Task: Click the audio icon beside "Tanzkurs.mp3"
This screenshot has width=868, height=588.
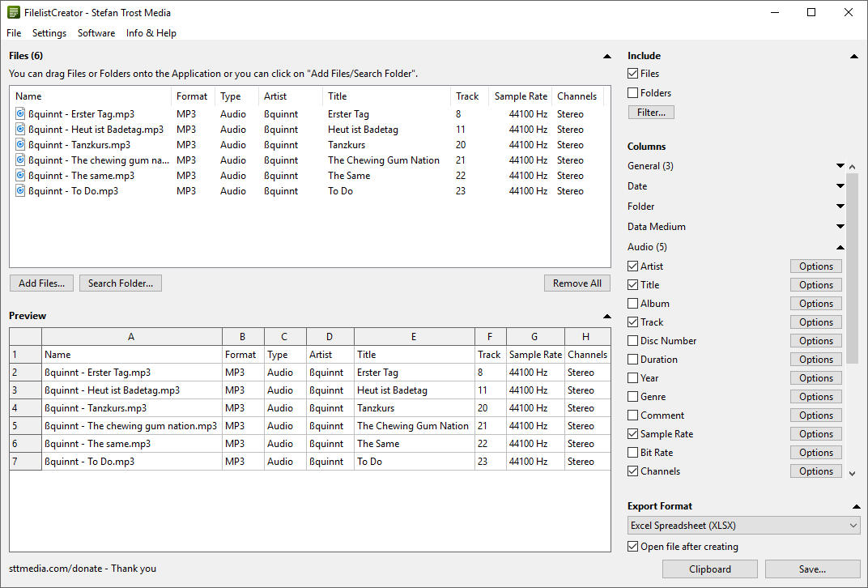Action: (19, 144)
